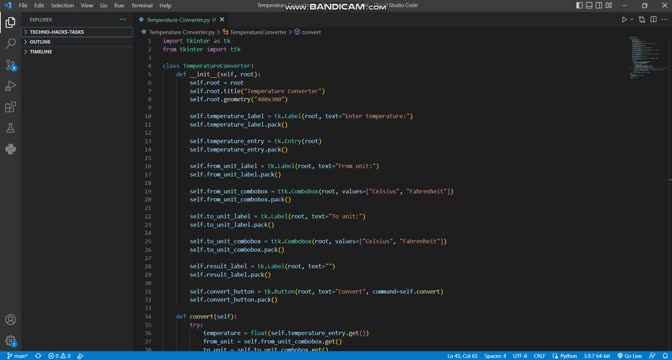Open the Run and Debug view
672x360 pixels.
[x=11, y=86]
